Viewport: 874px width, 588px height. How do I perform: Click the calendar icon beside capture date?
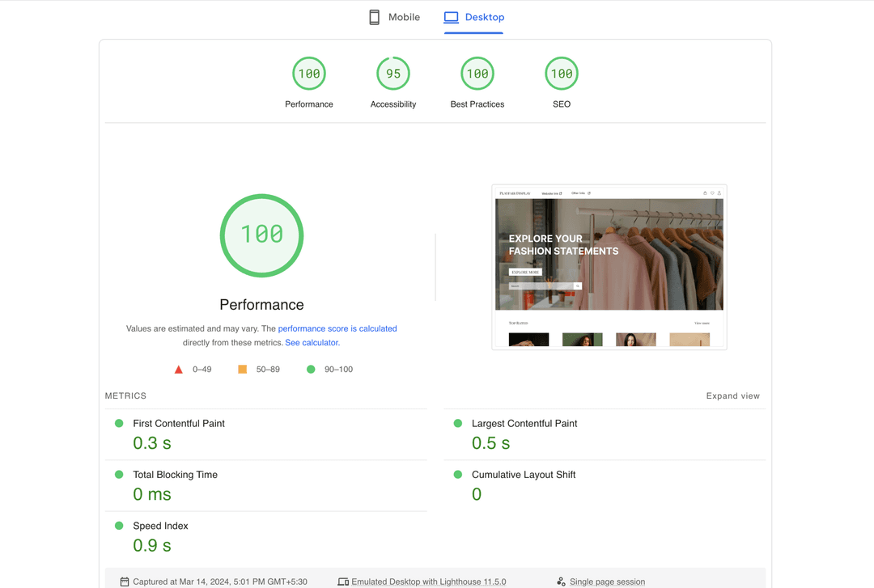125,582
